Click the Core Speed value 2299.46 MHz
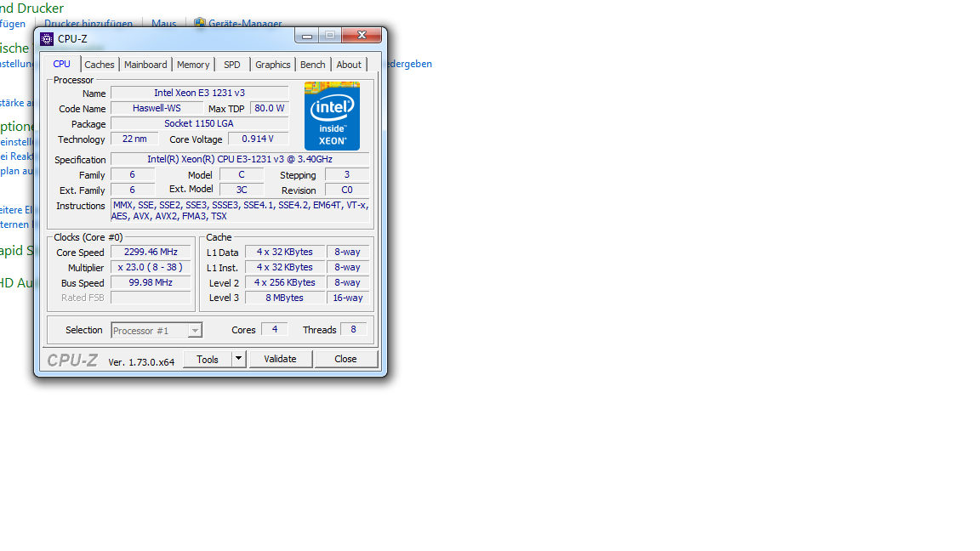 pyautogui.click(x=151, y=252)
